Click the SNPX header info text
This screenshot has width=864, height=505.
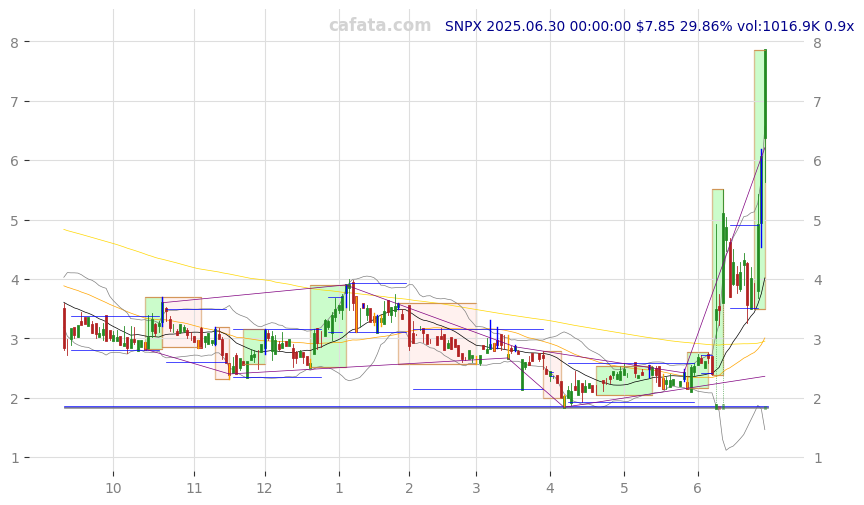(x=649, y=26)
